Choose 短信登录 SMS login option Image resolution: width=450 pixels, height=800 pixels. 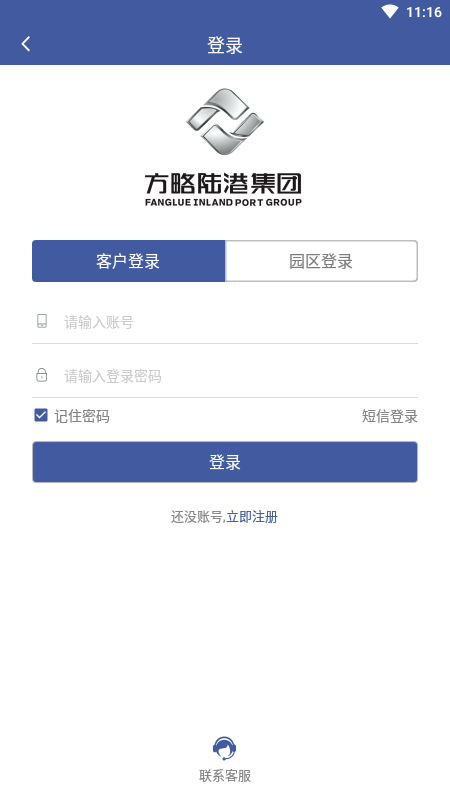390,416
